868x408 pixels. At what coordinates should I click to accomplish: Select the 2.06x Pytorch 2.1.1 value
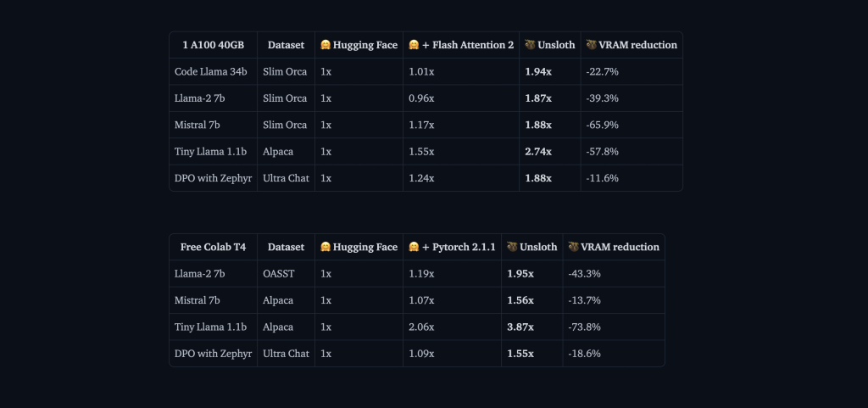[x=421, y=327]
